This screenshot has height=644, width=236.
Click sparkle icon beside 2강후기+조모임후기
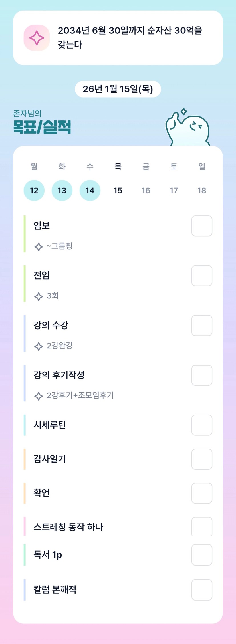click(39, 396)
